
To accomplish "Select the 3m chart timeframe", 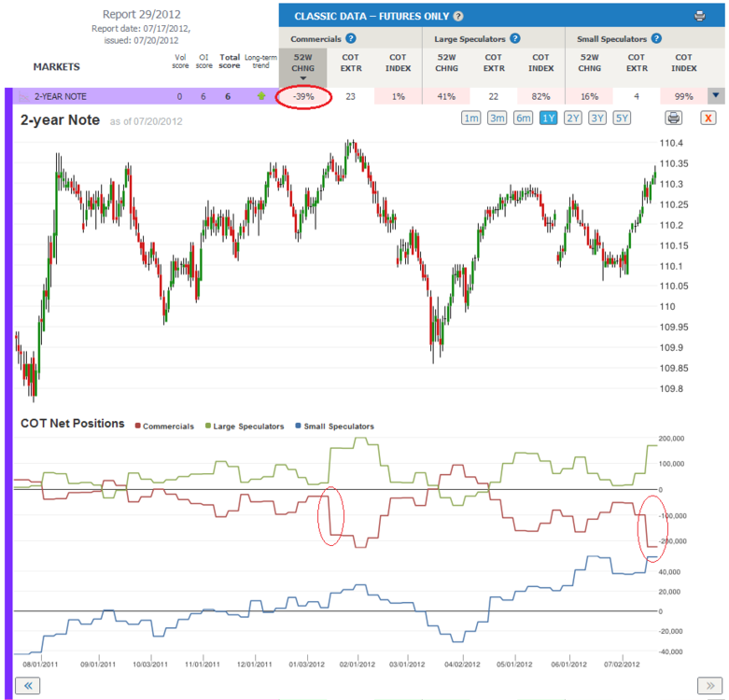I will pyautogui.click(x=497, y=118).
